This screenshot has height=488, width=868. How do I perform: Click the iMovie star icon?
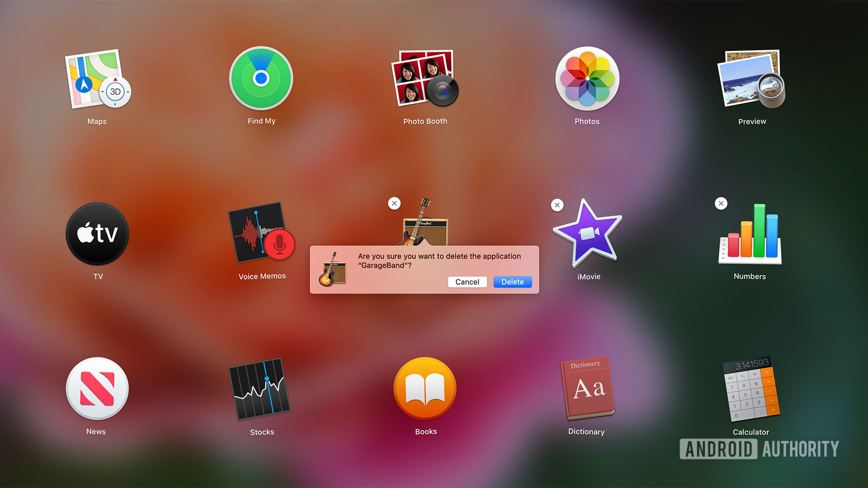[587, 234]
